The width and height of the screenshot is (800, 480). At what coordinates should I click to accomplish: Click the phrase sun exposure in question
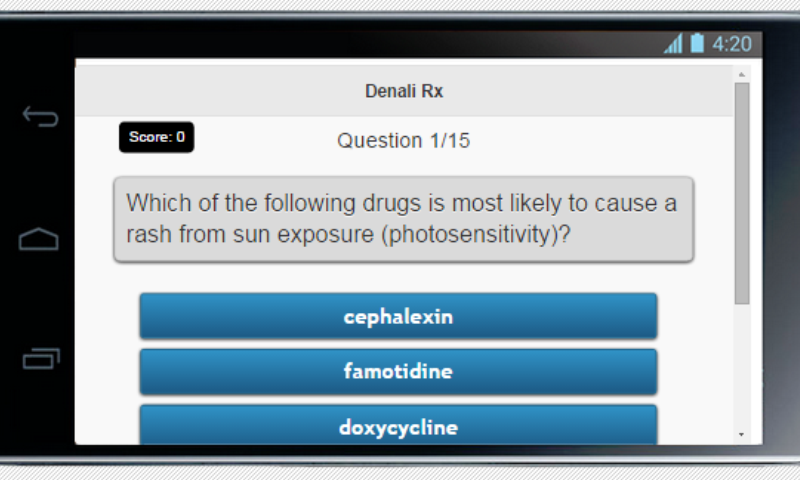pyautogui.click(x=303, y=235)
